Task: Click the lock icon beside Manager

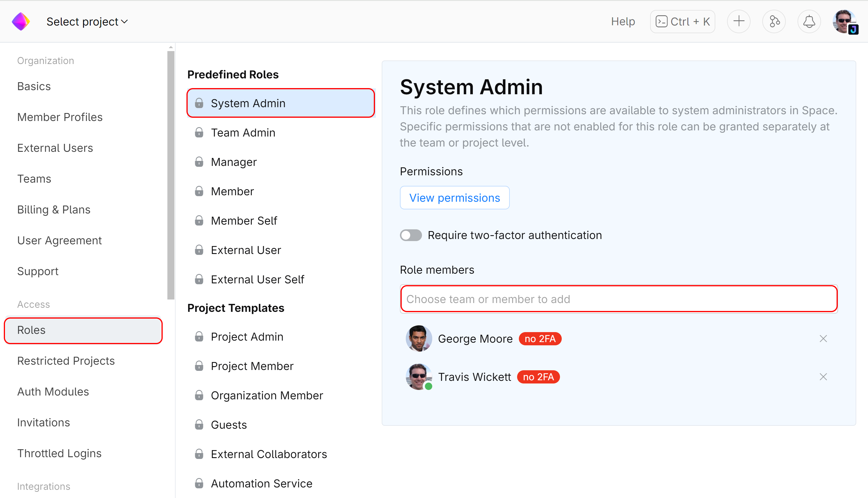Action: [199, 162]
